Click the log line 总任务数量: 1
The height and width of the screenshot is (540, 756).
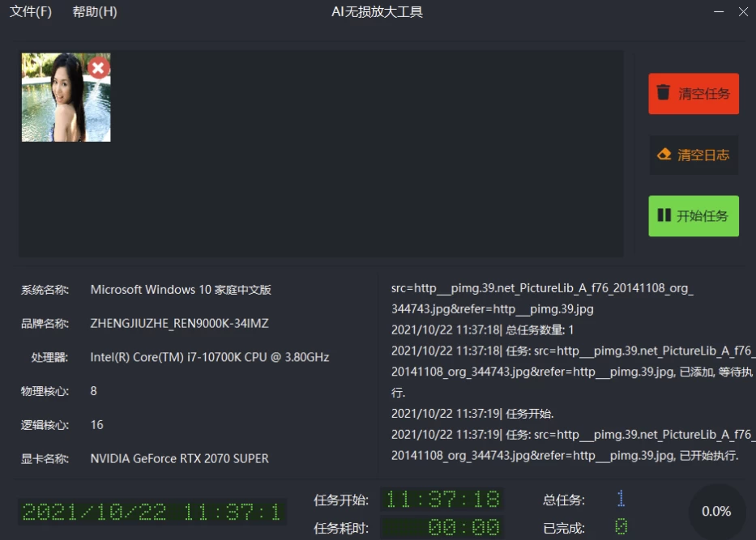[x=482, y=330]
